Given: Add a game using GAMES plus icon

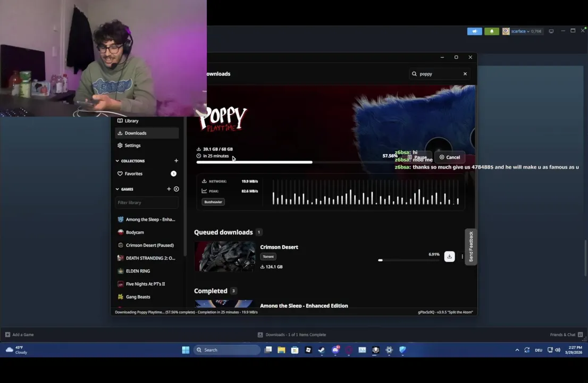Looking at the screenshot, I should [169, 189].
